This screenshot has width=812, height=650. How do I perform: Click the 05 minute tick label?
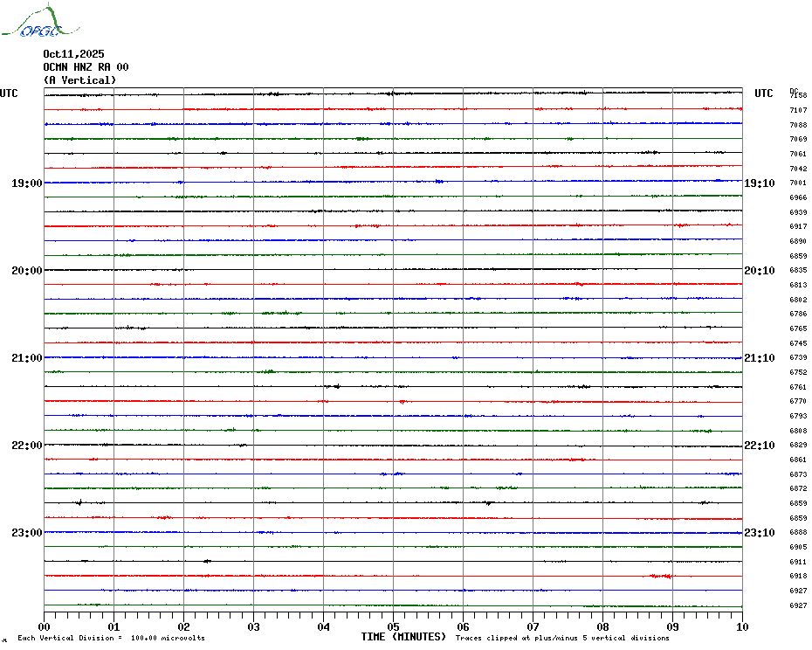393,626
